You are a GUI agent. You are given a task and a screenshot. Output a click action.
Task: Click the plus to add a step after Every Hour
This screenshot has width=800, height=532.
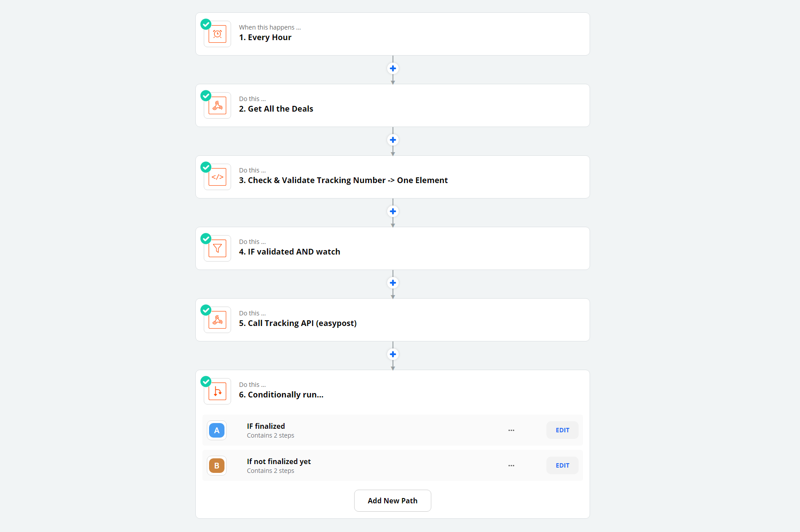point(393,68)
